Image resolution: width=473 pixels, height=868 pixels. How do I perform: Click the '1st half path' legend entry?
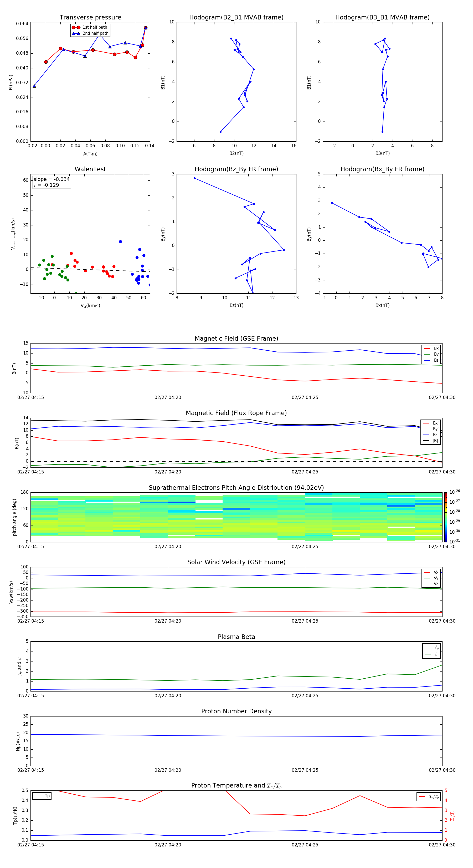click(x=90, y=27)
